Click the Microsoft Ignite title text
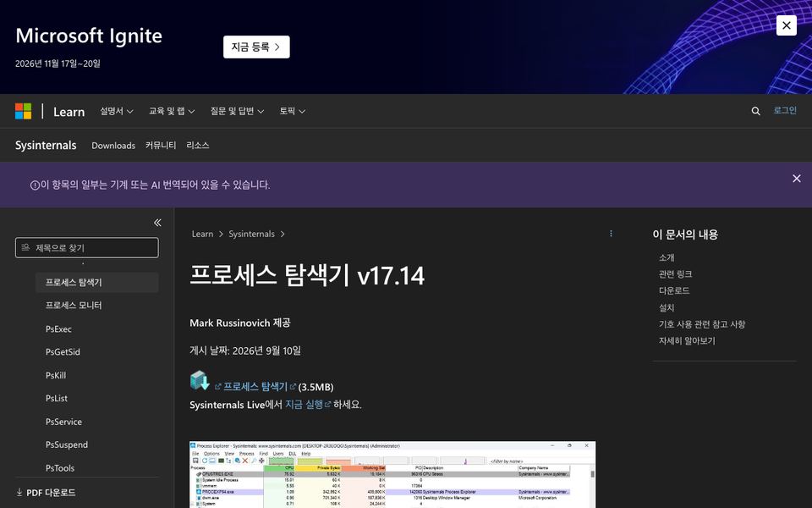The height and width of the screenshot is (508, 812). (x=89, y=36)
